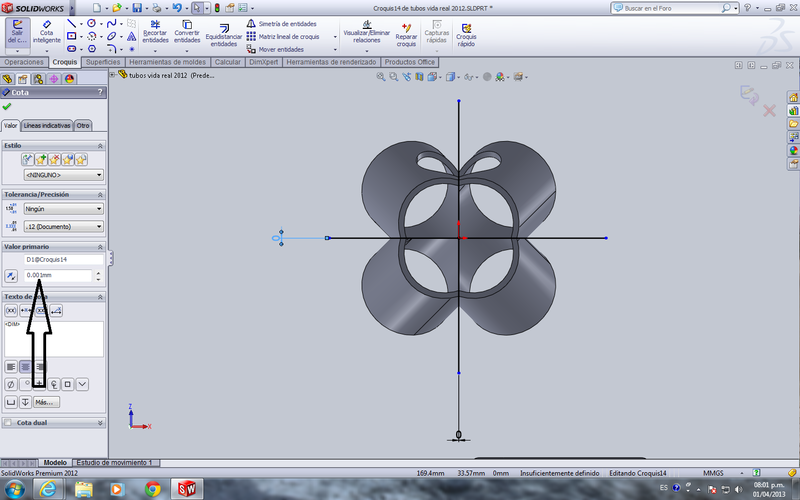The image size is (800, 500).
Task: Open the Líneas indicativas tab
Action: coord(47,125)
